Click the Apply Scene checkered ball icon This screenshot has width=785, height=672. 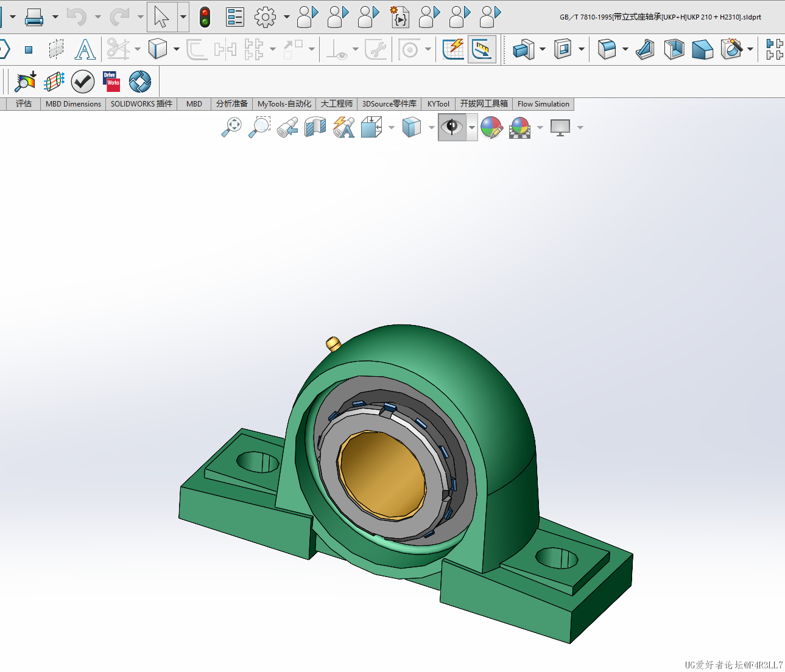click(x=520, y=127)
